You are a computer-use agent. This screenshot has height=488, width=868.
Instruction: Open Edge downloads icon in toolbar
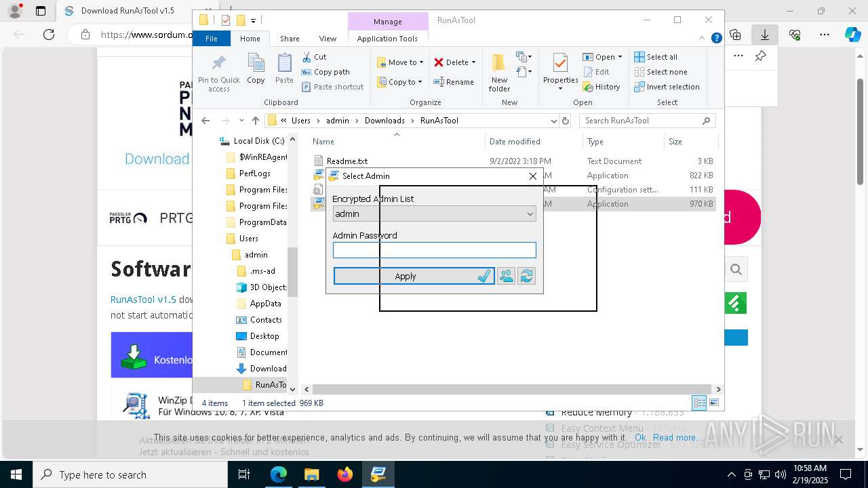pyautogui.click(x=765, y=35)
